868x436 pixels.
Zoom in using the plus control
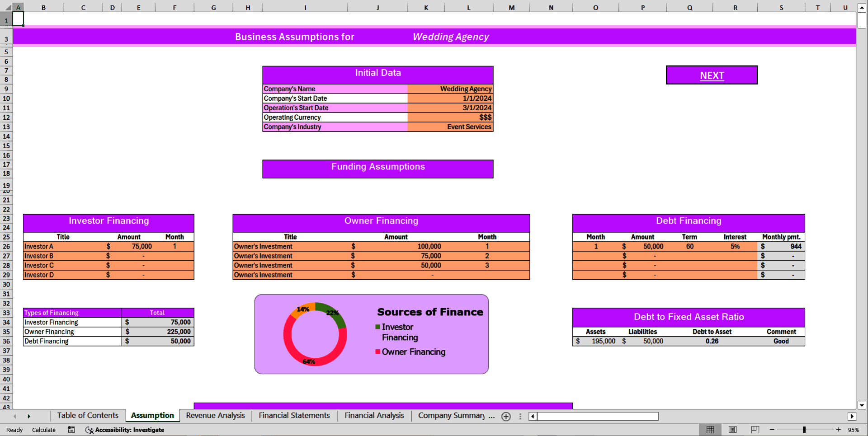click(839, 430)
